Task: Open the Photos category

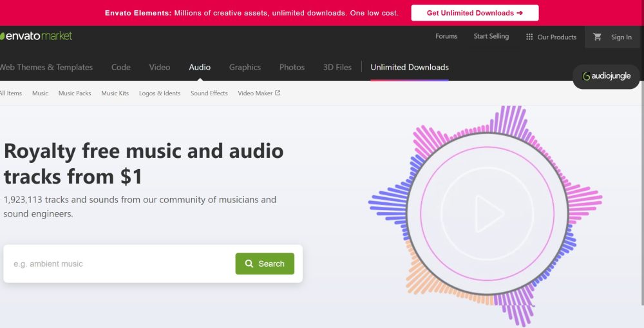Action: tap(292, 68)
